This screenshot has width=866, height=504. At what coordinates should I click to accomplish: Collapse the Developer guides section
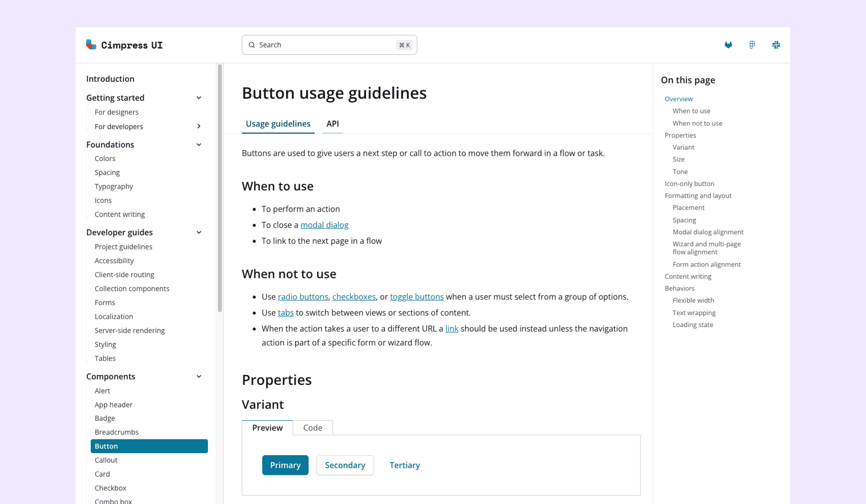click(x=199, y=233)
